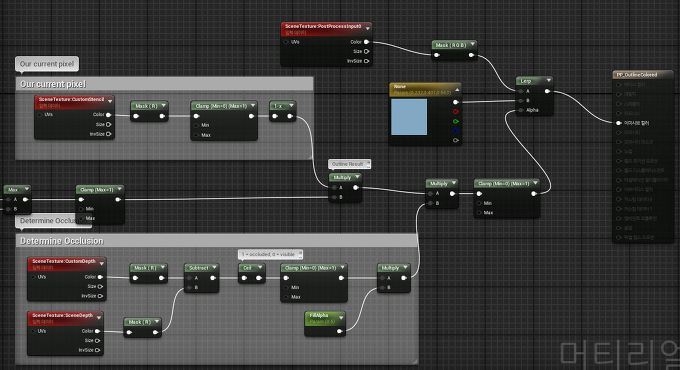Viewport: 680px width, 370px height.
Task: Click the Max node's A pin
Action: [x=8, y=200]
